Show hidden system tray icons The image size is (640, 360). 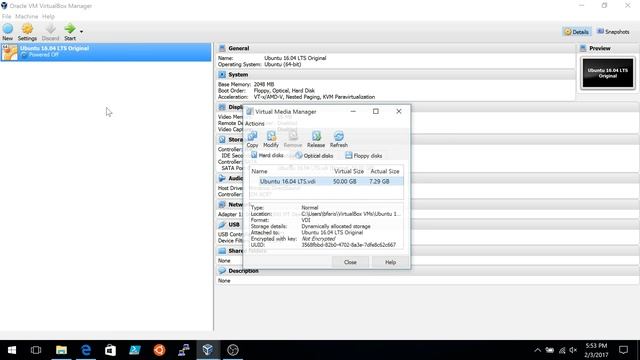point(538,350)
